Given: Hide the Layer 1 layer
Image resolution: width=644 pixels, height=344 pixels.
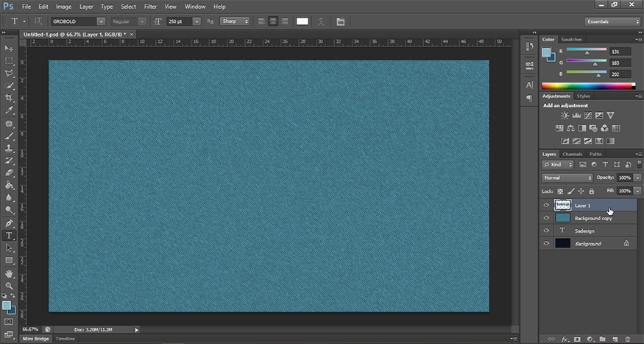Looking at the screenshot, I should pos(546,205).
